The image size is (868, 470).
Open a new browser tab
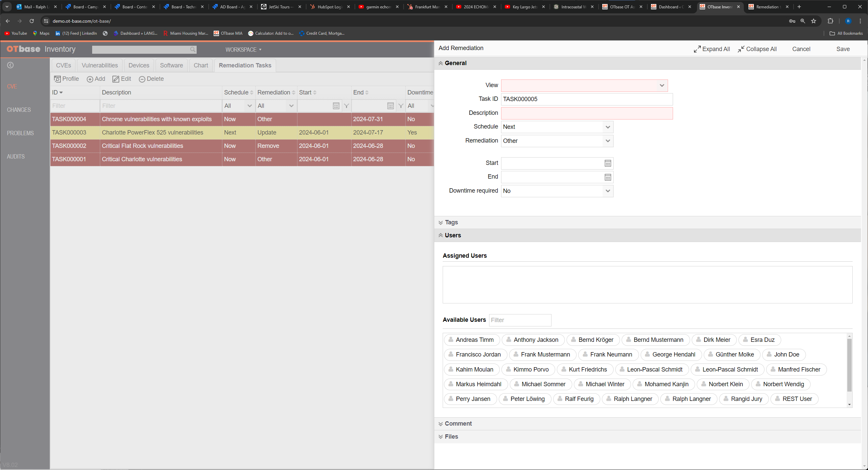[x=799, y=7]
